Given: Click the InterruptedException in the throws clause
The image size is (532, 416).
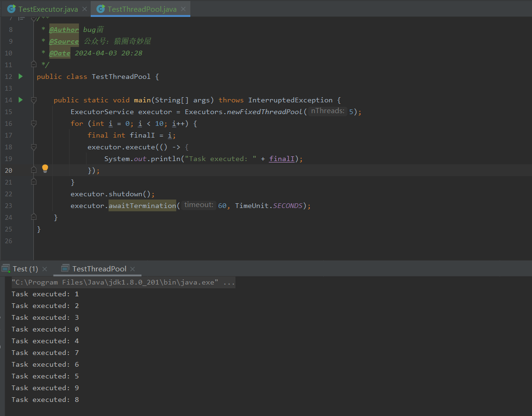Looking at the screenshot, I should point(290,100).
